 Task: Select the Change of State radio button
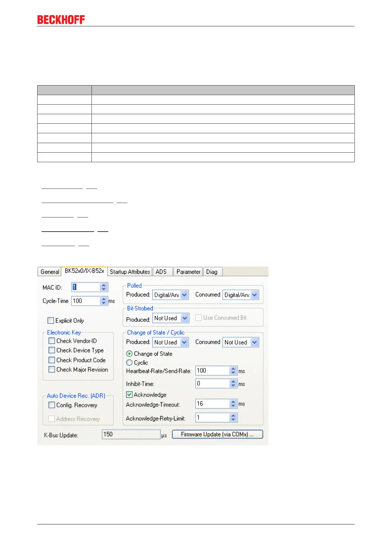tap(129, 354)
